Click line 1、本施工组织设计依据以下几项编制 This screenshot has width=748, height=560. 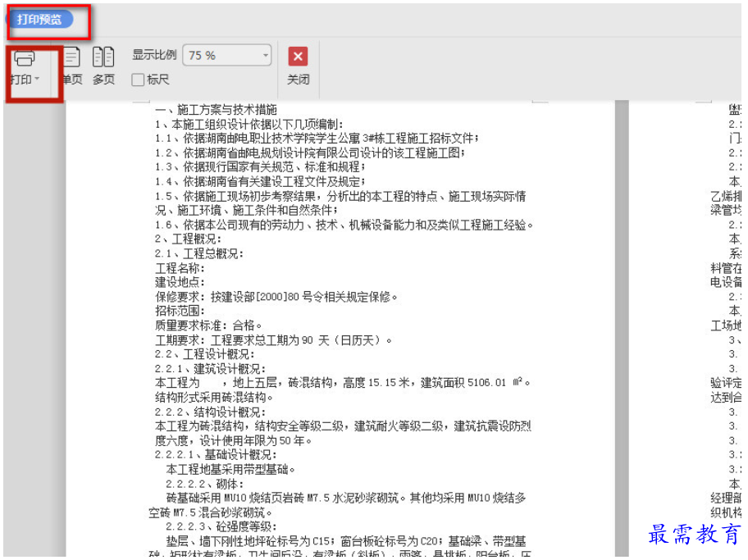click(249, 125)
